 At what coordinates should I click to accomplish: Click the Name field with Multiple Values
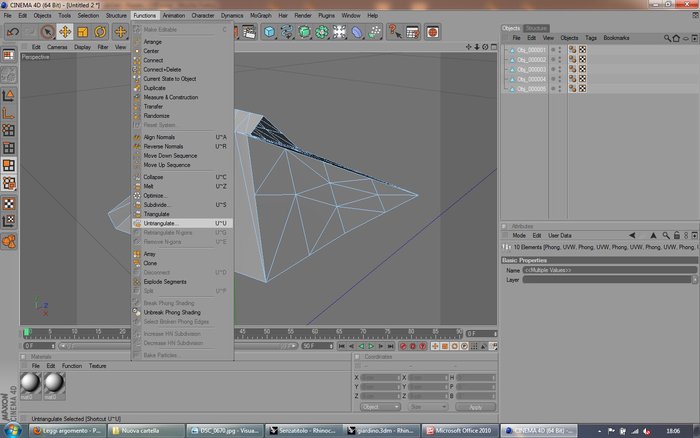[x=609, y=270]
